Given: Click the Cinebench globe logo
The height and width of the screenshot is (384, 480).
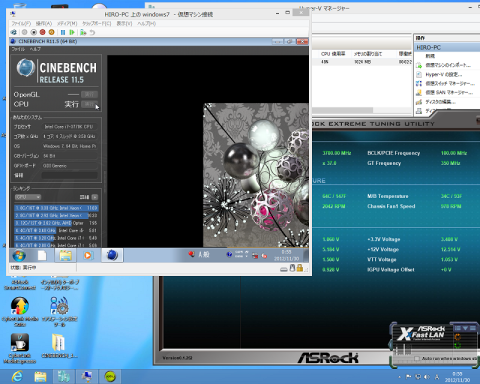Looking at the screenshot, I should [x=26, y=68].
